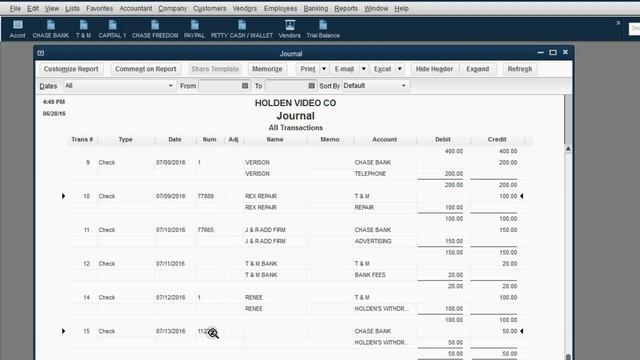The height and width of the screenshot is (360, 640).
Task: Open PAYPAL register icon
Action: coord(194,29)
